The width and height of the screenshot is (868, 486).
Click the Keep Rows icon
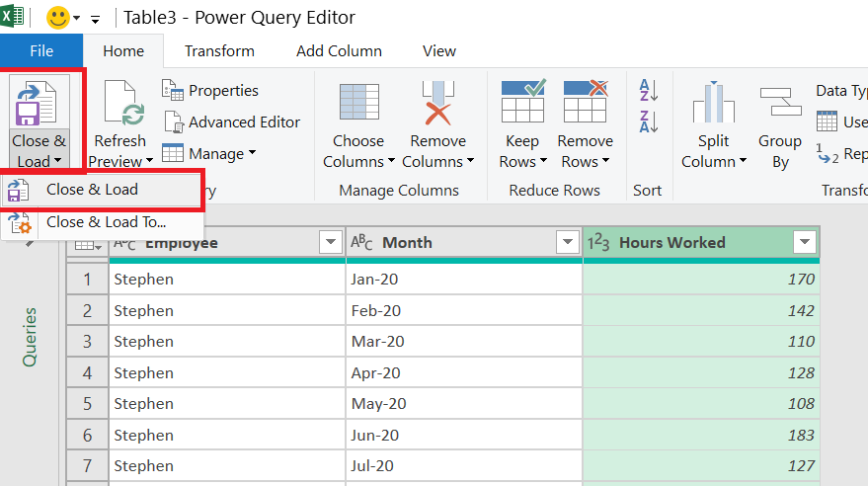522,104
